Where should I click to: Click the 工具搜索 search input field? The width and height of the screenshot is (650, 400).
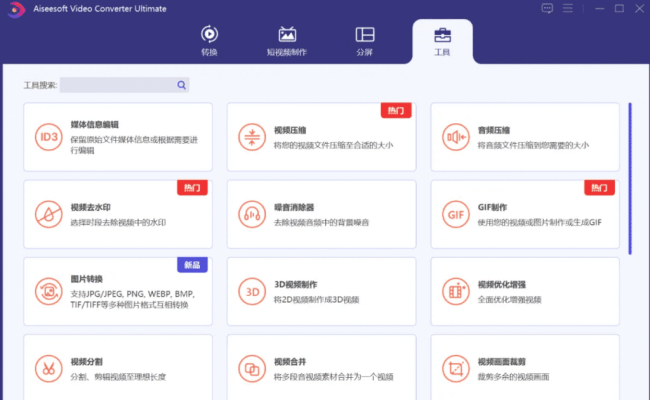118,86
